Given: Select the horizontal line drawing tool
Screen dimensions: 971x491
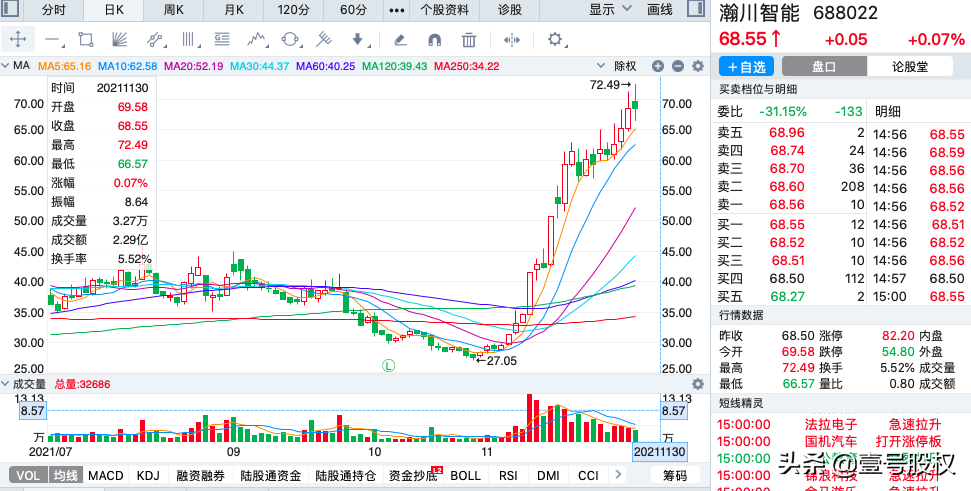Looking at the screenshot, I should click(x=54, y=40).
